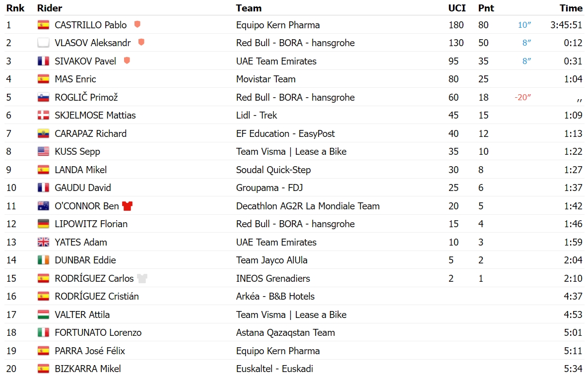
Task: Open rider page for LANDA Mikel
Action: coord(80,170)
